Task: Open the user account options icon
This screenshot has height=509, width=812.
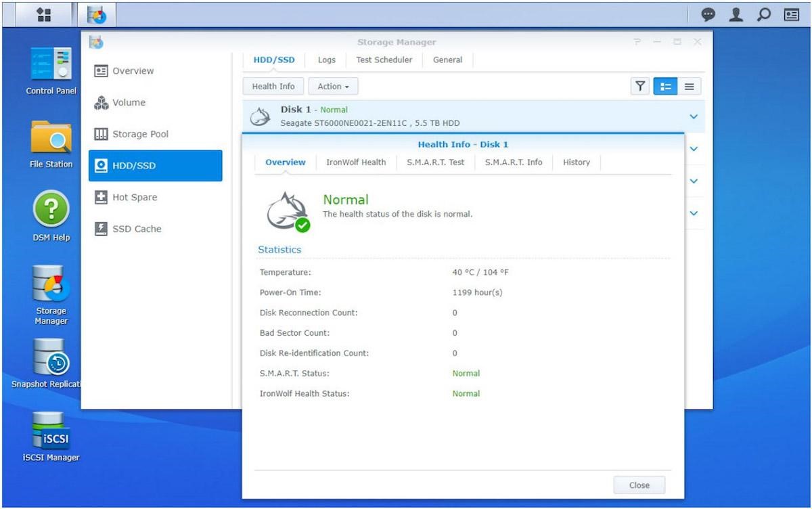Action: [736, 14]
